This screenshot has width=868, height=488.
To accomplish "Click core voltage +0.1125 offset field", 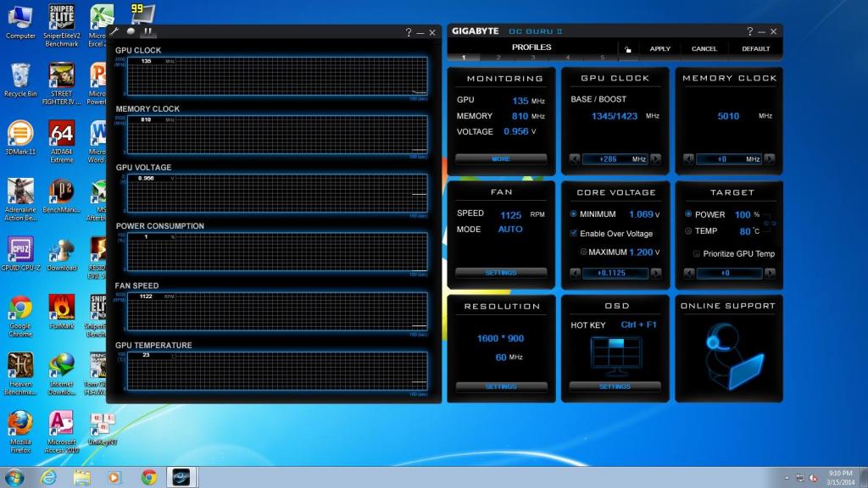I will coord(615,274).
